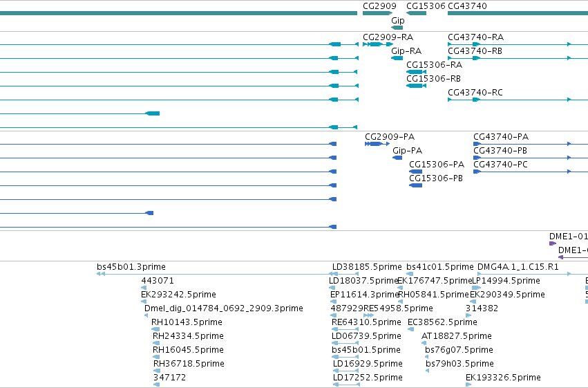The height and width of the screenshot is (388, 588).
Task: Select EST RH36718.5prime
Action: point(189,364)
